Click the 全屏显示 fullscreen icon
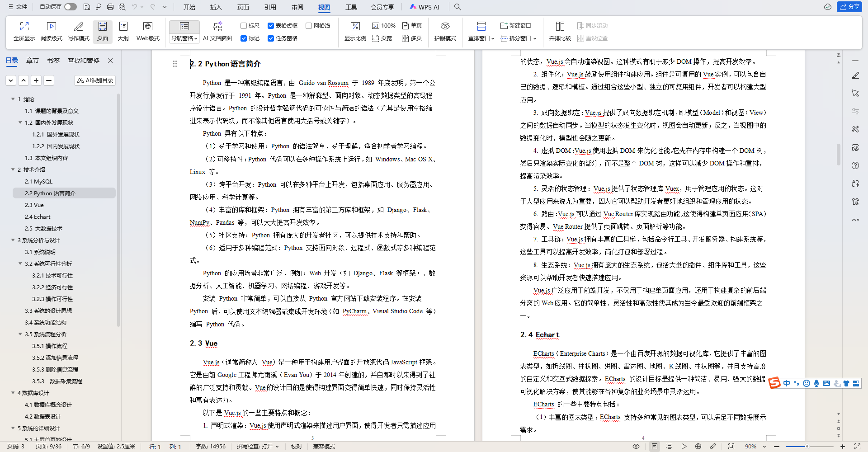 24,32
